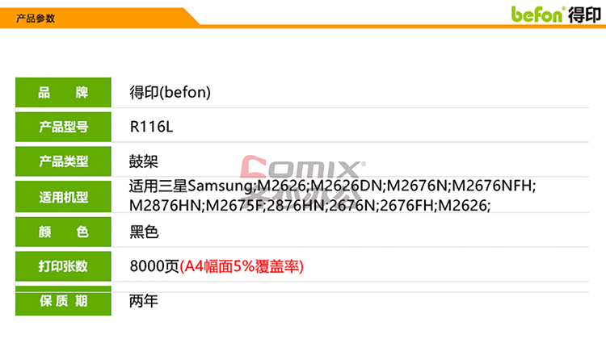Viewport: 606px width, 364px height.
Task: Click the 得印(befon) brand value
Action: (x=170, y=92)
